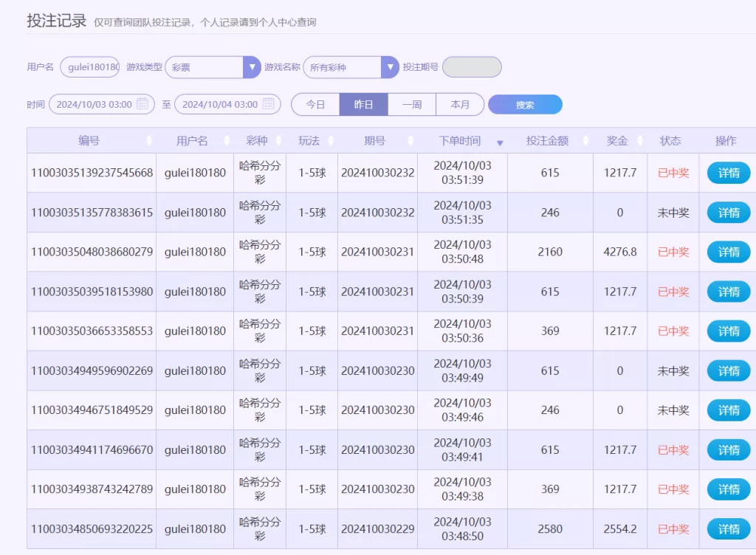
Task: Click the start time field 2024/10/03 03:00
Action: click(102, 104)
